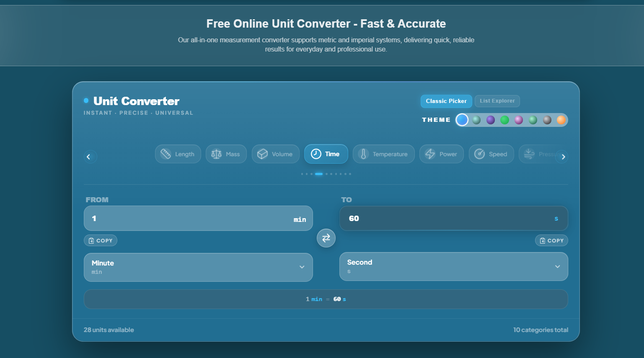Screen dimensions: 644x358
Task: Select the Power lightning bolt icon
Action: [x=430, y=154]
